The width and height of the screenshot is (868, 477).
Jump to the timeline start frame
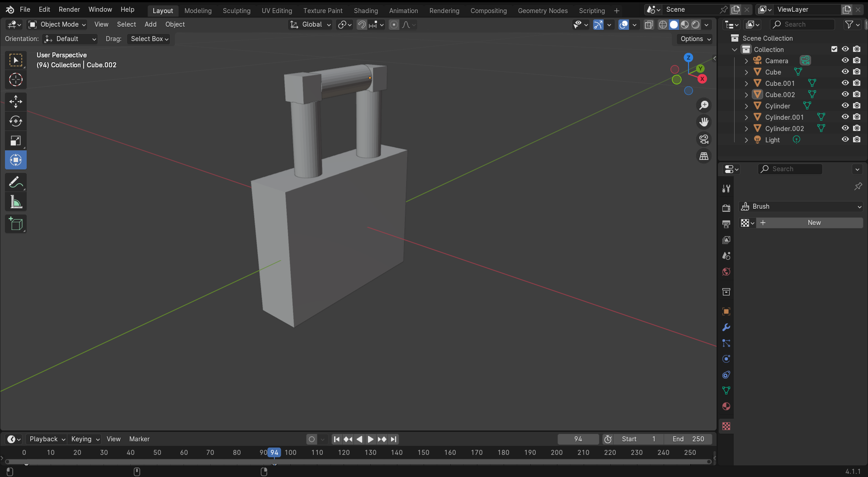click(x=336, y=439)
